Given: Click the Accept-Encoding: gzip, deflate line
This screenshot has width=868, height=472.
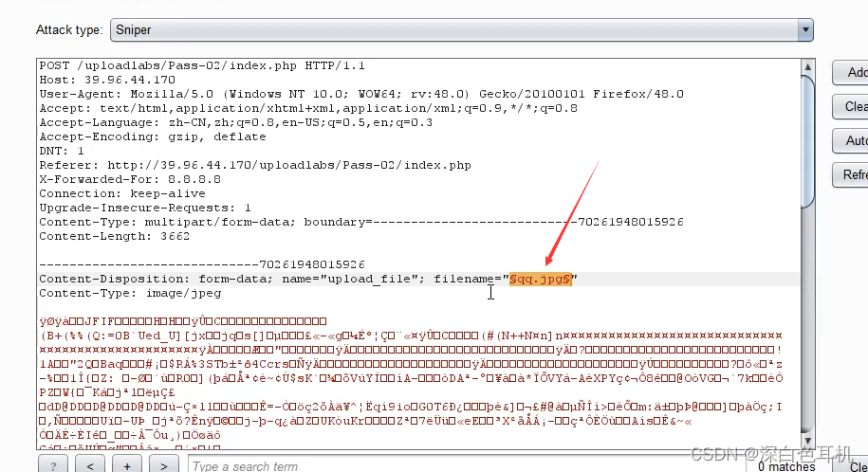Looking at the screenshot, I should [x=153, y=136].
